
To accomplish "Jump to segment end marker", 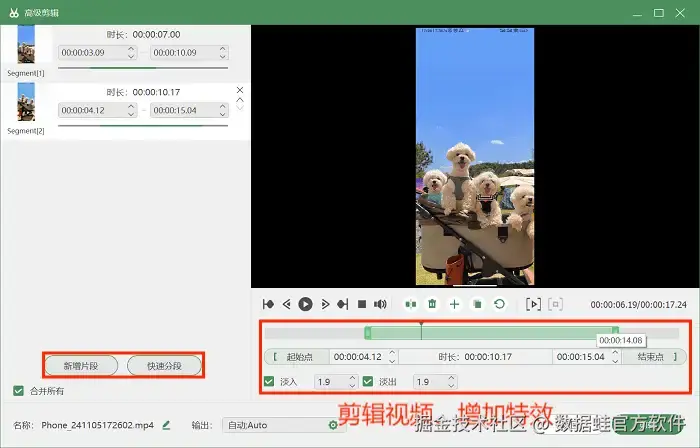I will 343,304.
